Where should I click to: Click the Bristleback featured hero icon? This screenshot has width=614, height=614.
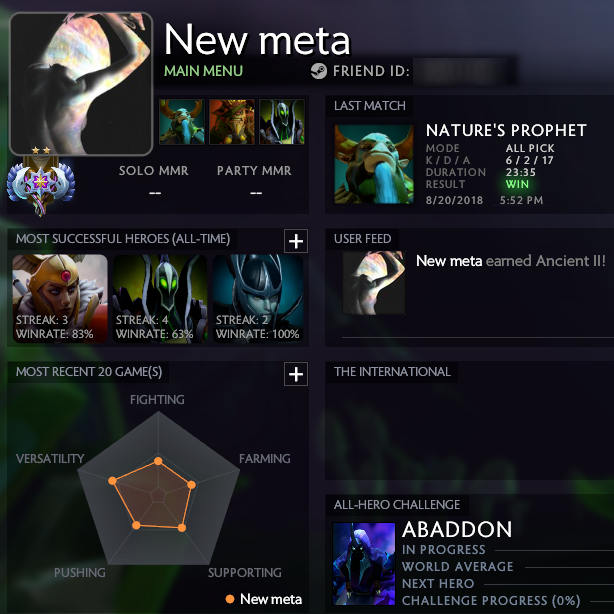231,122
